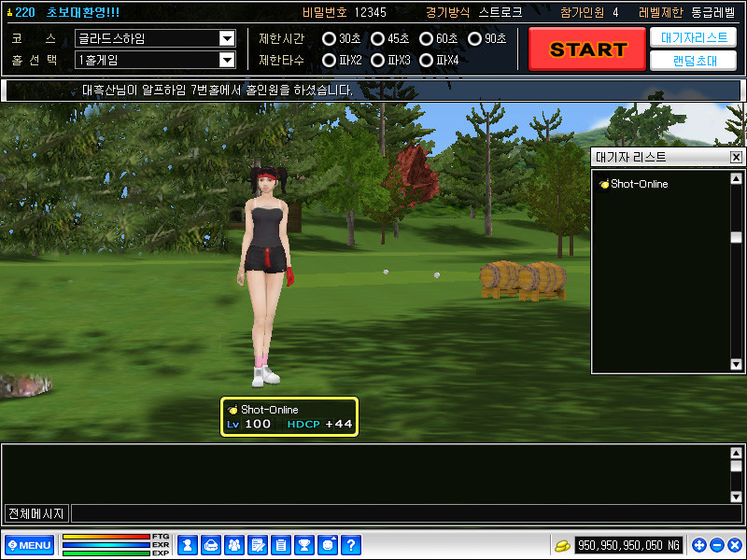
Task: Click the icon beside Shot-Online in waiting list
Action: click(604, 184)
